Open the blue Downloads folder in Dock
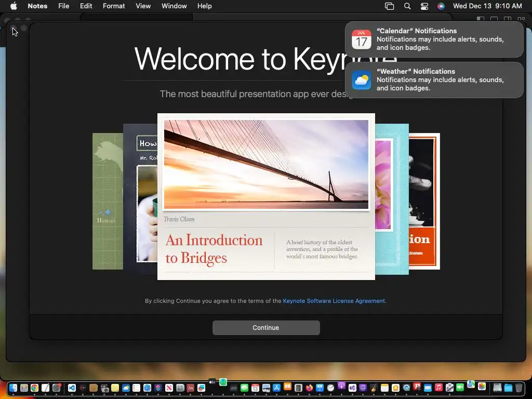Image resolution: width=532 pixels, height=399 pixels. coord(508,388)
